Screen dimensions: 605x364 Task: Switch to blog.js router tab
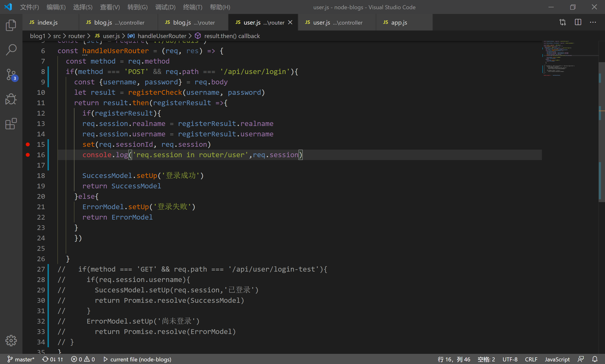pyautogui.click(x=193, y=22)
